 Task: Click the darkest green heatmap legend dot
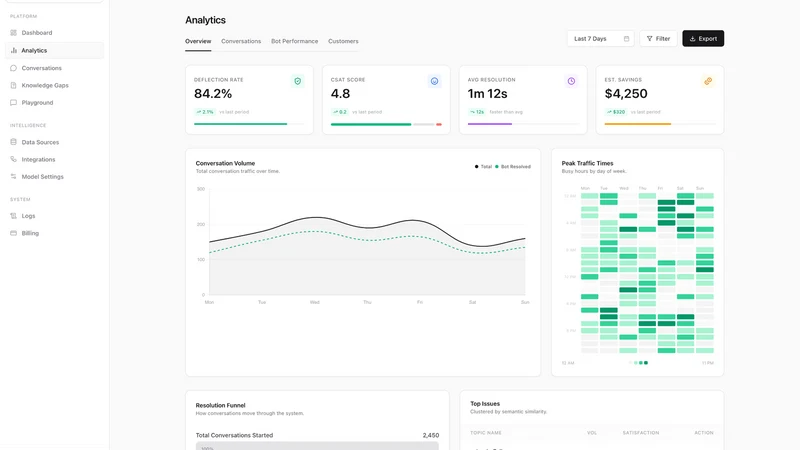[646, 363]
